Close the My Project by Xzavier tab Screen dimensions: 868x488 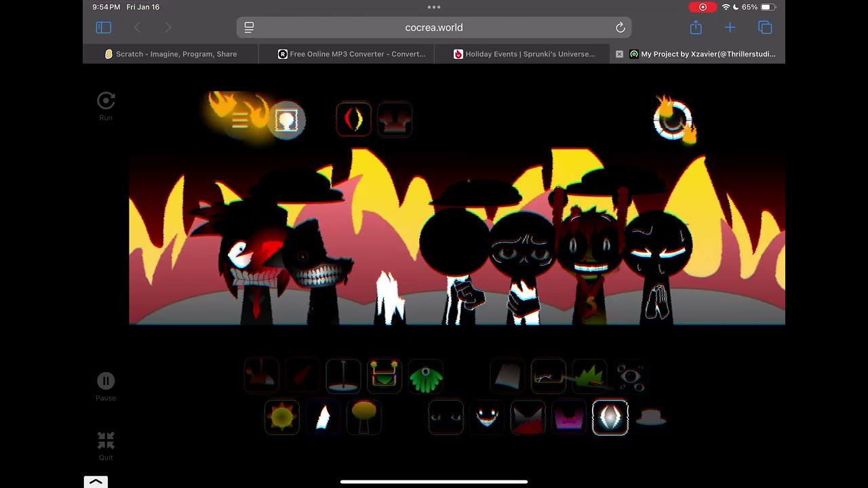(x=619, y=54)
